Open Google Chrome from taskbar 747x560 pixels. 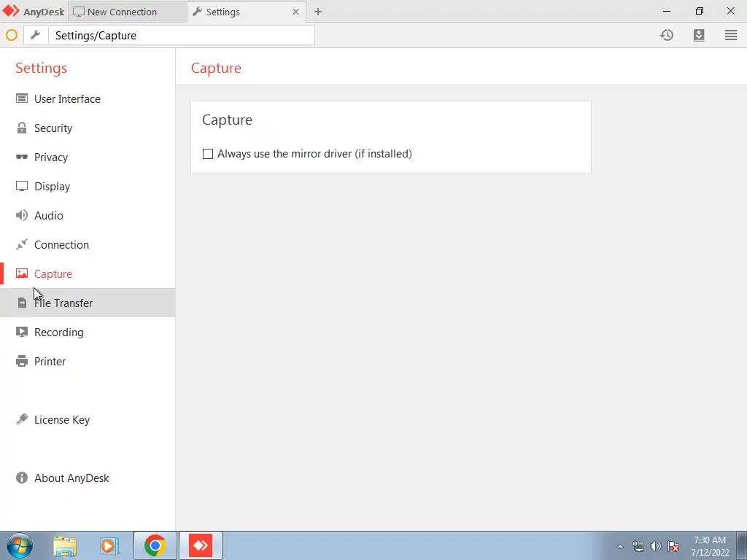click(155, 545)
